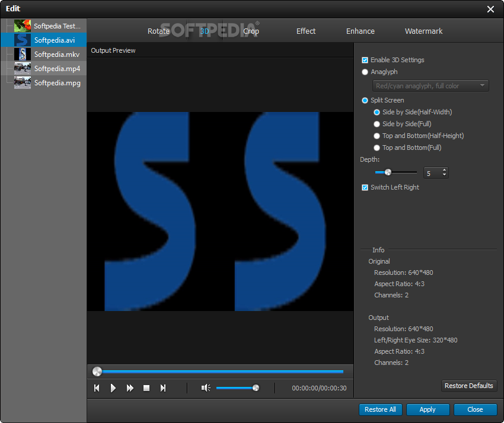Viewport: 504px width, 423px height.
Task: Open the Red/cyan anaglyph dropdown
Action: (x=430, y=86)
